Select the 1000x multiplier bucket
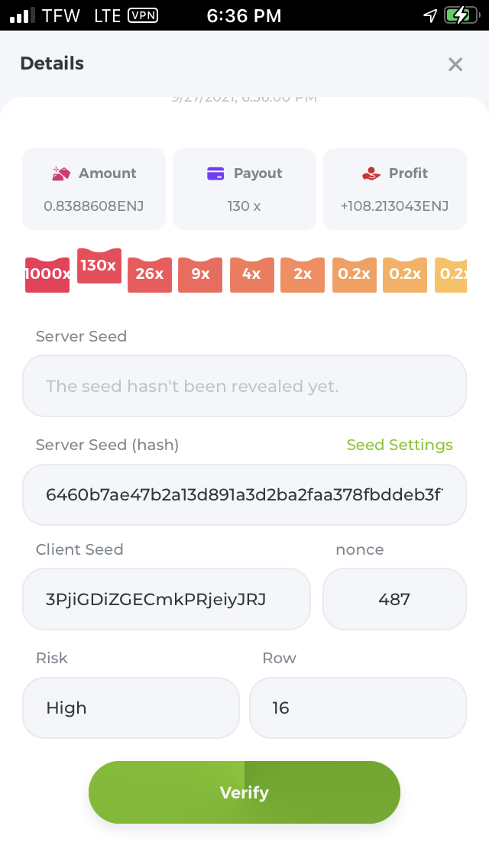489x868 pixels. tap(47, 274)
